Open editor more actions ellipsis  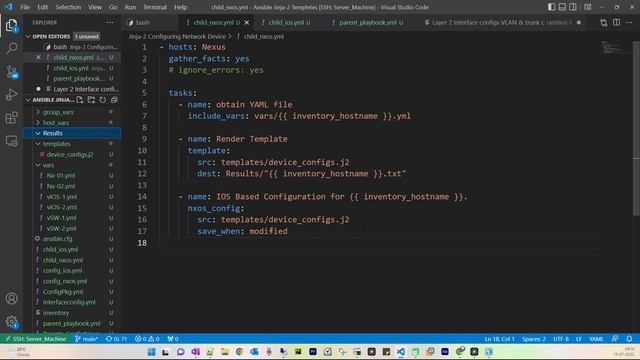(x=629, y=22)
